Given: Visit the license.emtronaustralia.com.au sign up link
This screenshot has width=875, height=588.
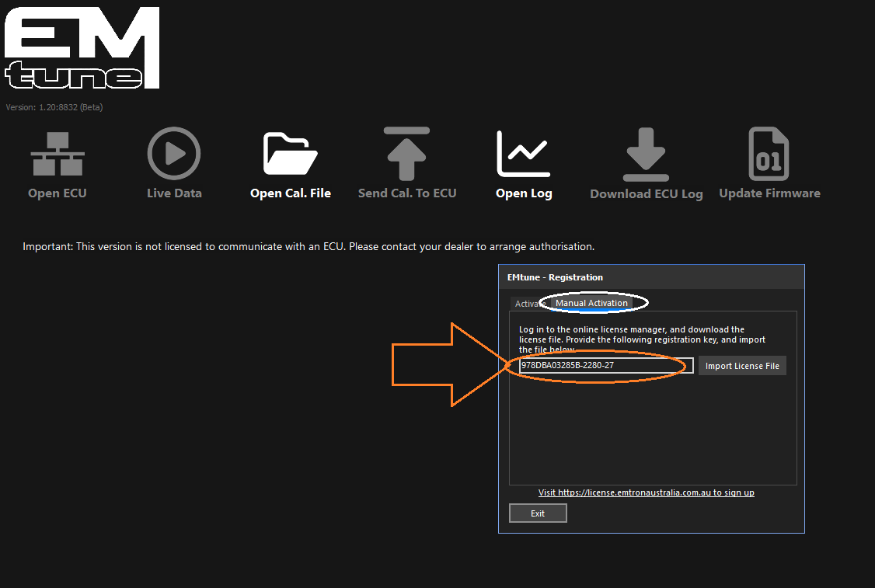Looking at the screenshot, I should [x=646, y=492].
